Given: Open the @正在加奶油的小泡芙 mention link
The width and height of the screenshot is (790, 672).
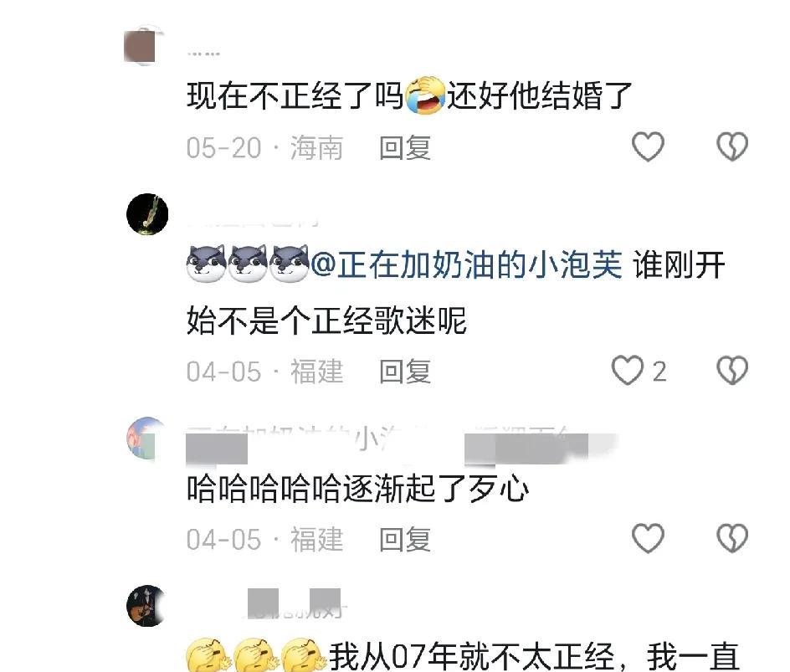Looking at the screenshot, I should pyautogui.click(x=466, y=264).
